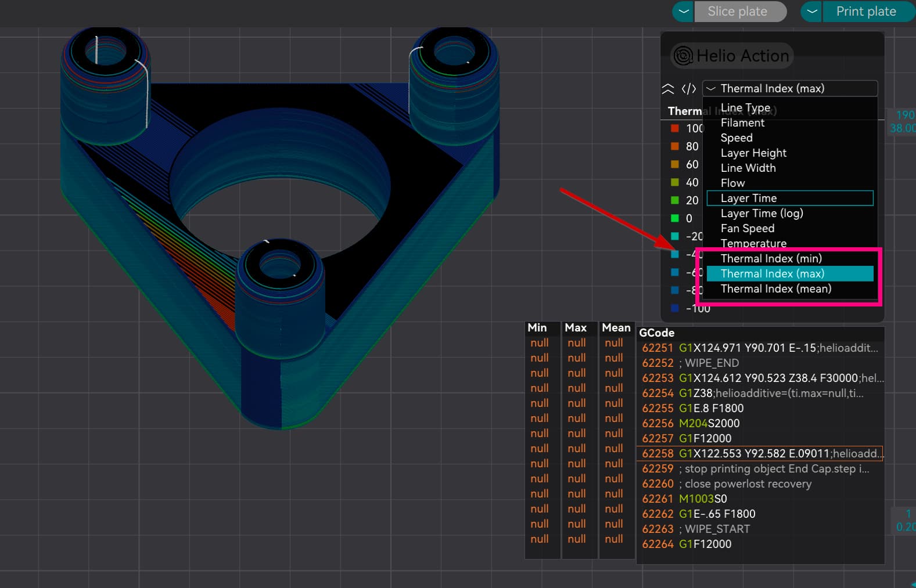Toggle the G-code viewer code icon

point(689,89)
